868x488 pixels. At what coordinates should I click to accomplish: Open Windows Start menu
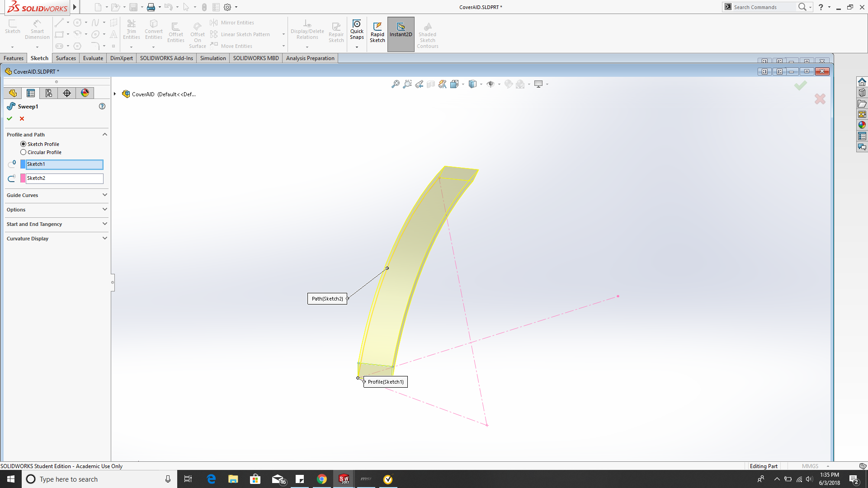coord(11,479)
